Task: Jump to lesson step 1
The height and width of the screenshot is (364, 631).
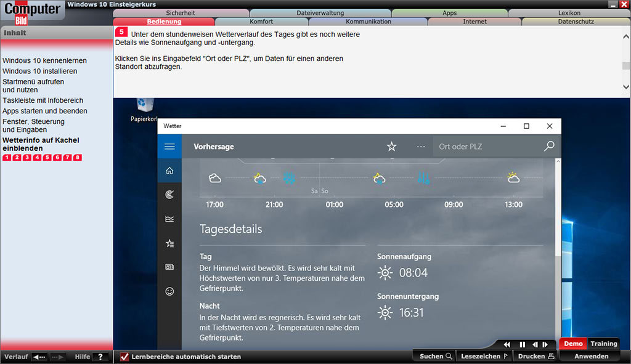Action: pyautogui.click(x=7, y=157)
